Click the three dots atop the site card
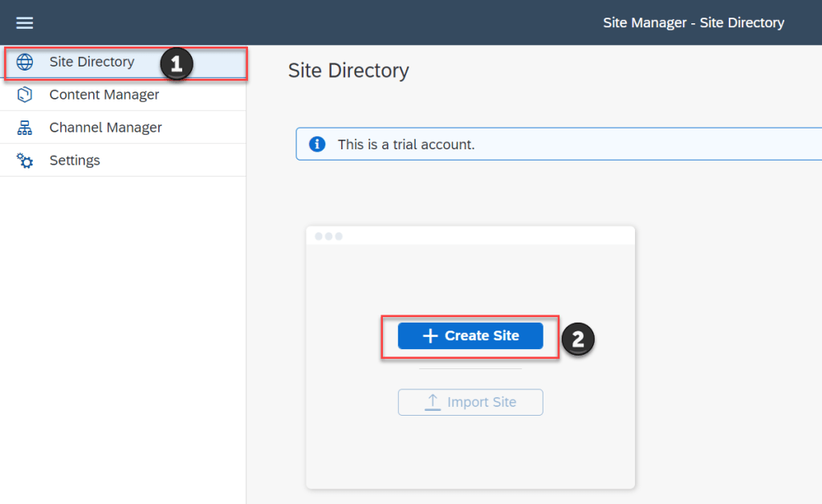The image size is (822, 504). (x=328, y=236)
